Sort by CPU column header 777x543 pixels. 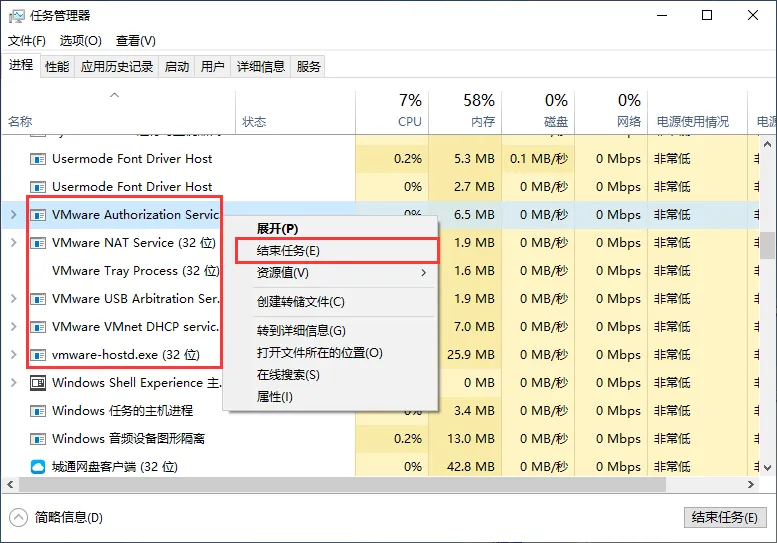(392, 113)
